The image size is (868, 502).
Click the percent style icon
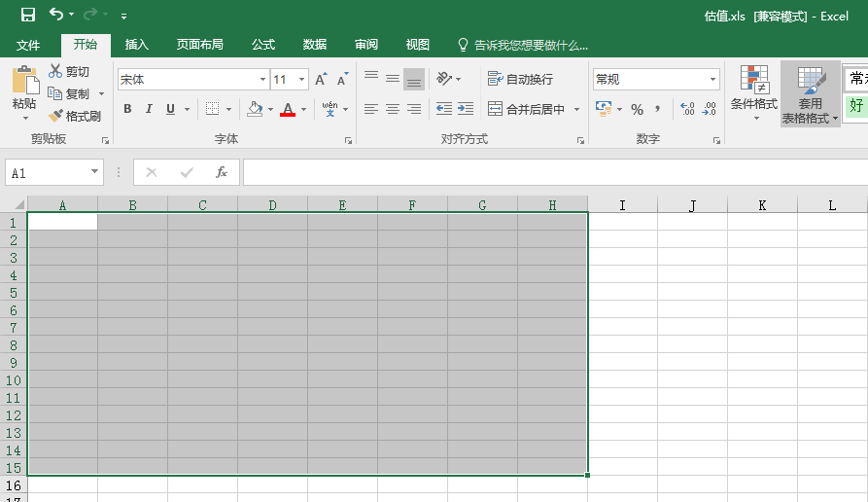[637, 109]
